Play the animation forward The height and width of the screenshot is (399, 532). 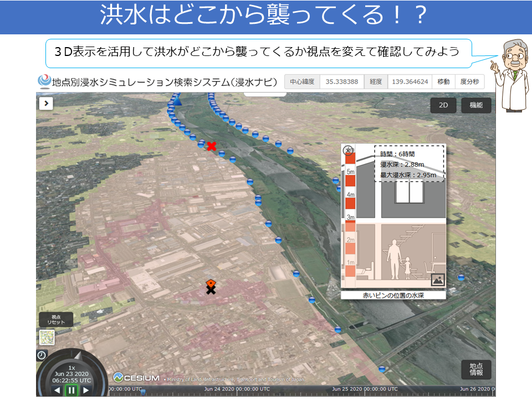coord(86,390)
